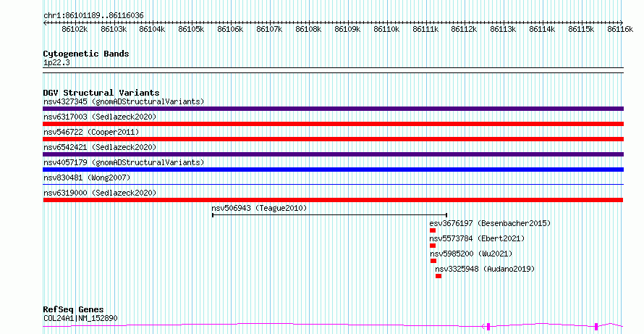Click the 86116k ruler tick label
Viewport: 644px width, 334px height.
pyautogui.click(x=620, y=29)
